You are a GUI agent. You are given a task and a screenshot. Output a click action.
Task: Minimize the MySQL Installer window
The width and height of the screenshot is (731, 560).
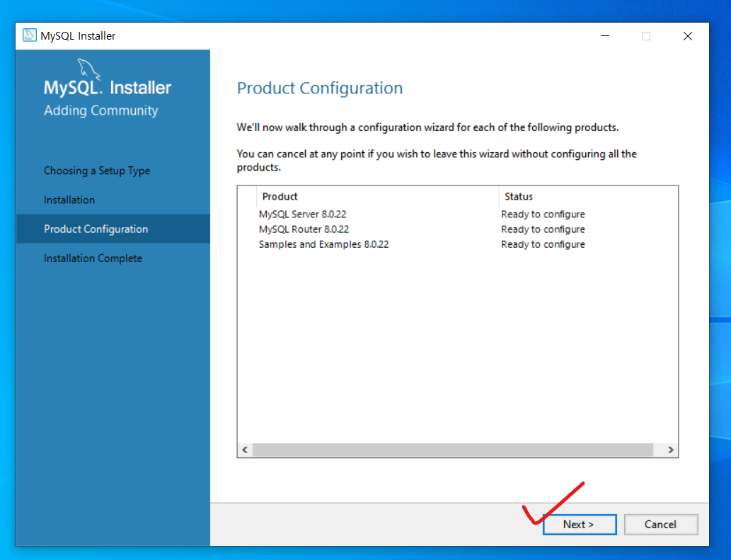(x=605, y=36)
